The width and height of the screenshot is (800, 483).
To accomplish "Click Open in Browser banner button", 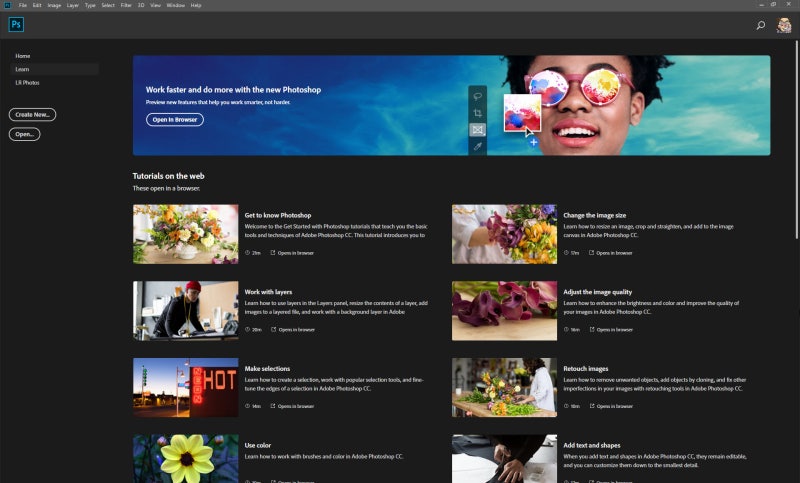I will (175, 119).
